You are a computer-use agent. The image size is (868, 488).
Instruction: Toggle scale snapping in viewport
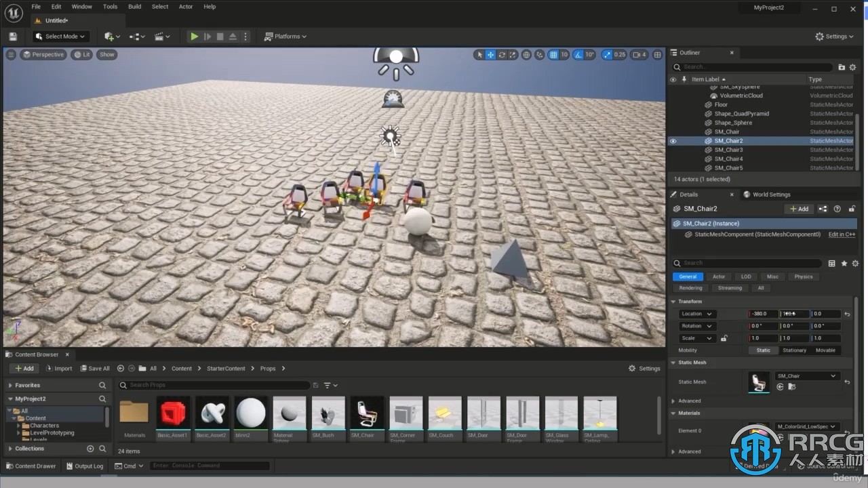pos(606,55)
